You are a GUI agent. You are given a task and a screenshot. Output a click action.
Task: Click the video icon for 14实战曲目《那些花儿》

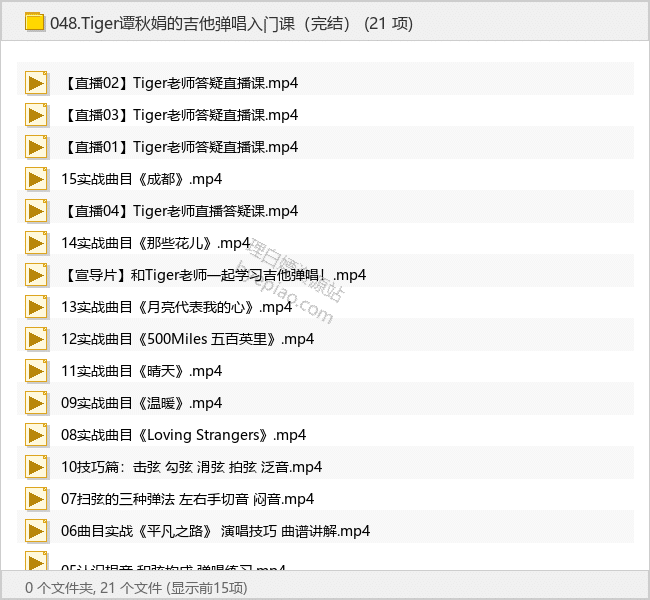tap(36, 243)
